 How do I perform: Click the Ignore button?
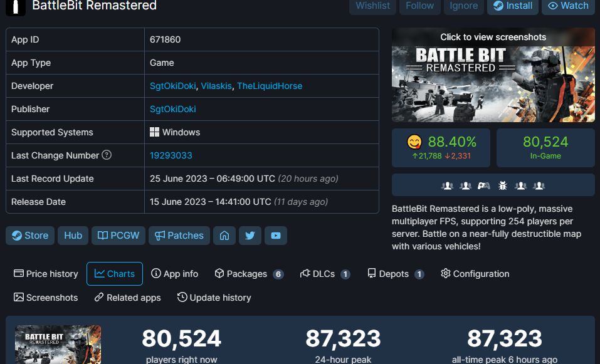pyautogui.click(x=463, y=6)
